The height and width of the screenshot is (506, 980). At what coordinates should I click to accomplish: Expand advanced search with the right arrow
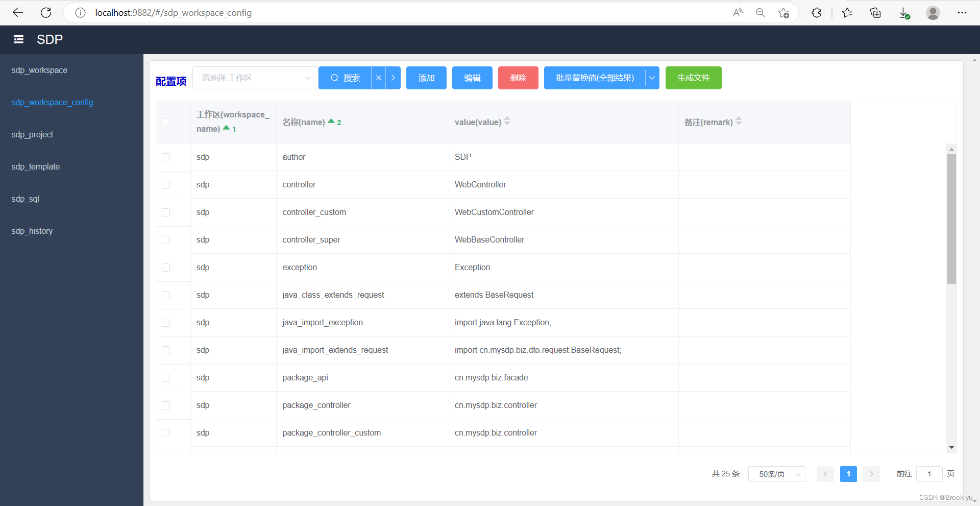point(393,78)
